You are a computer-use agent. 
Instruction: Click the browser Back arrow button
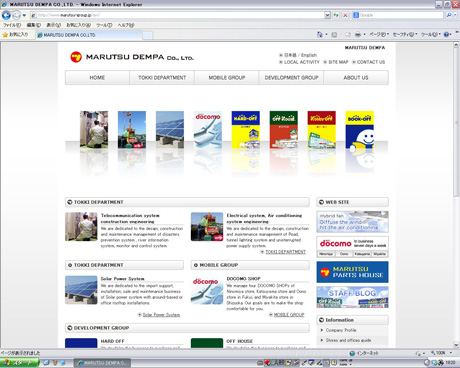(6, 15)
